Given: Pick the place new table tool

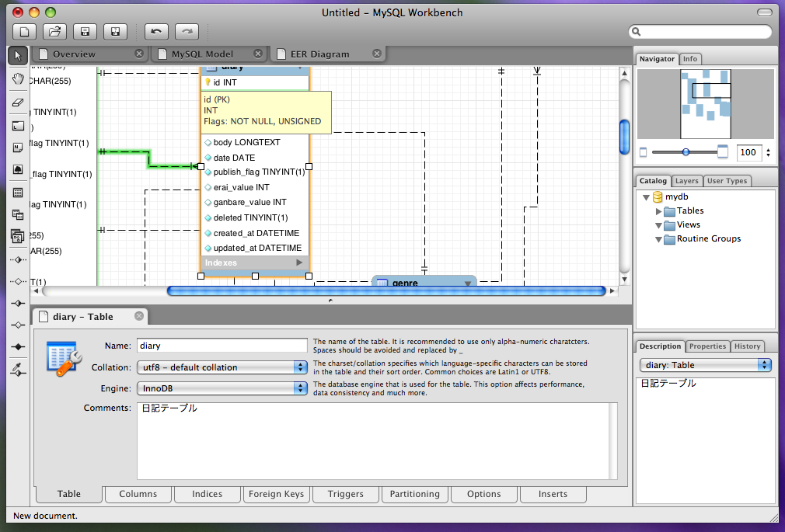Looking at the screenshot, I should tap(18, 193).
